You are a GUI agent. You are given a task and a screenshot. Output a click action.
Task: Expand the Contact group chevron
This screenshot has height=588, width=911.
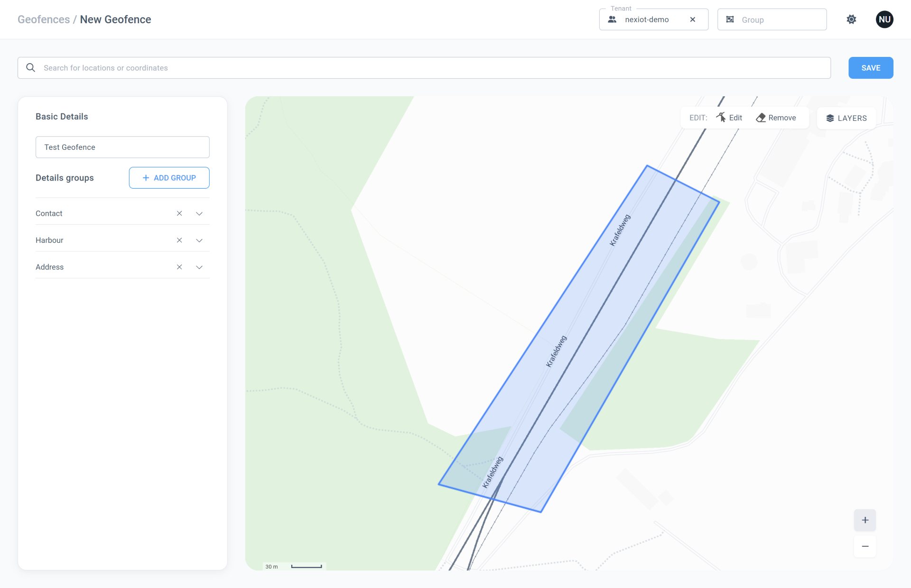pos(199,213)
